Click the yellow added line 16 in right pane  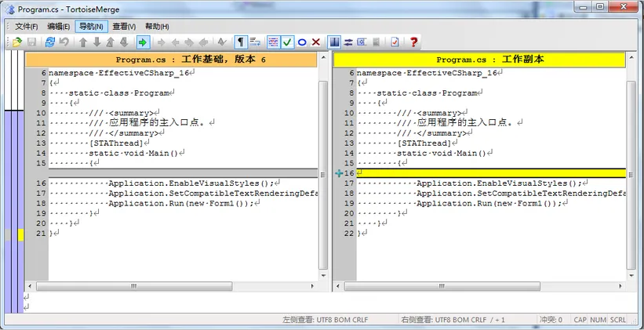coord(491,173)
